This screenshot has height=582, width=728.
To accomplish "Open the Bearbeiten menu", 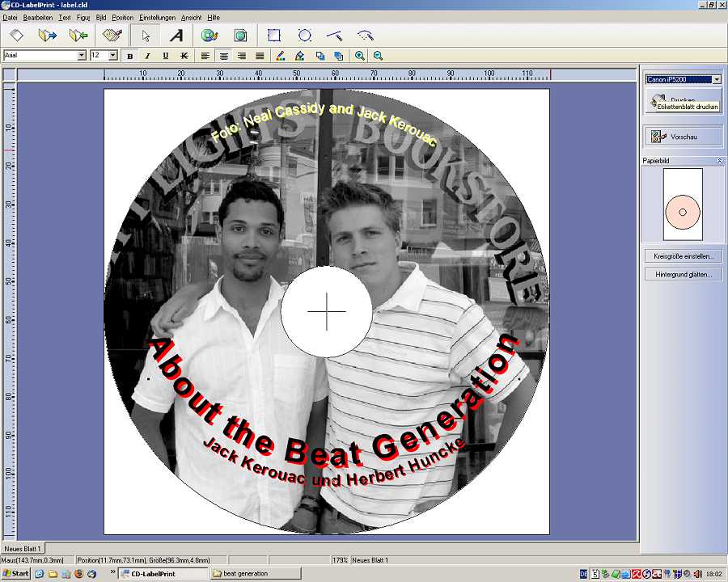I will tap(38, 17).
